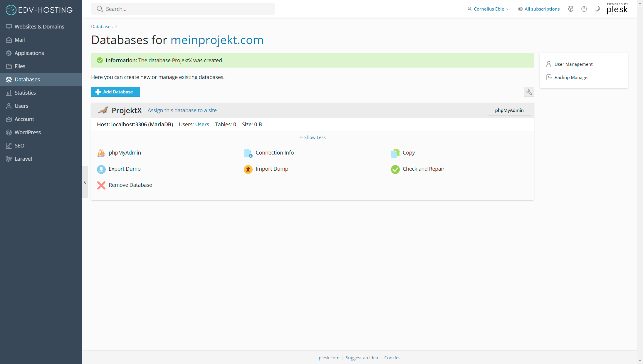The width and height of the screenshot is (643, 364).
Task: Click the Export Dump icon
Action: (101, 169)
